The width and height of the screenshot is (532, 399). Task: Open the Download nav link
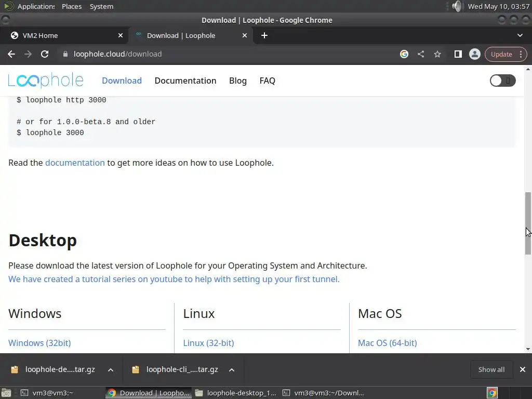coord(122,81)
